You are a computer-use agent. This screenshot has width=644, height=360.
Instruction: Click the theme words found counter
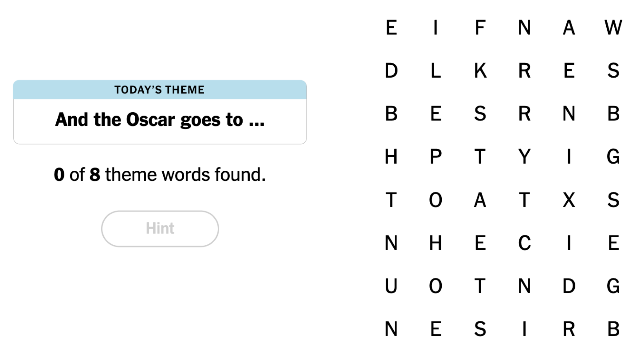pyautogui.click(x=160, y=175)
